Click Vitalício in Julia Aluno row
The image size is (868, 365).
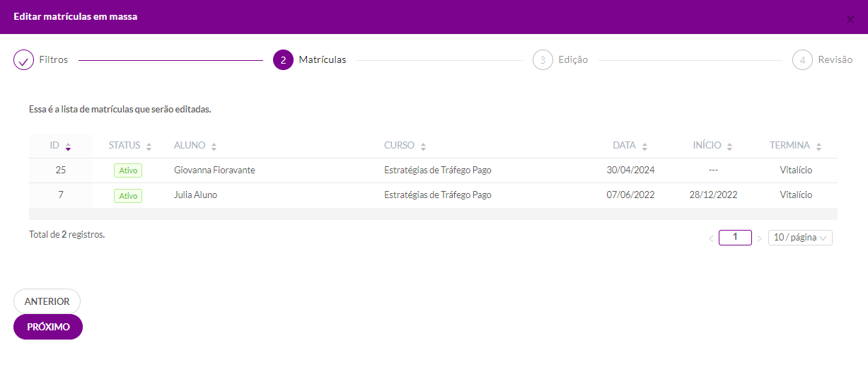[x=797, y=195]
